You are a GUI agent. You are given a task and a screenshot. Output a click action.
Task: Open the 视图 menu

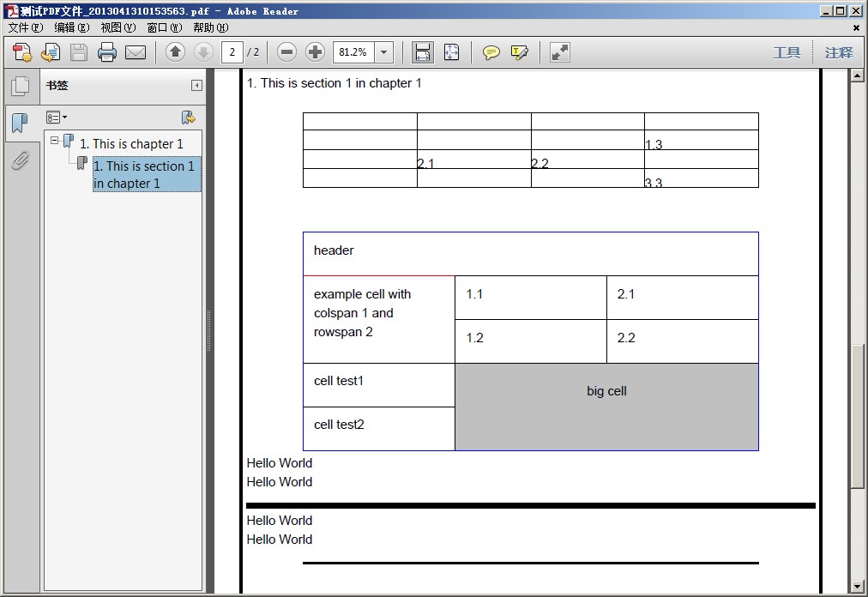118,27
